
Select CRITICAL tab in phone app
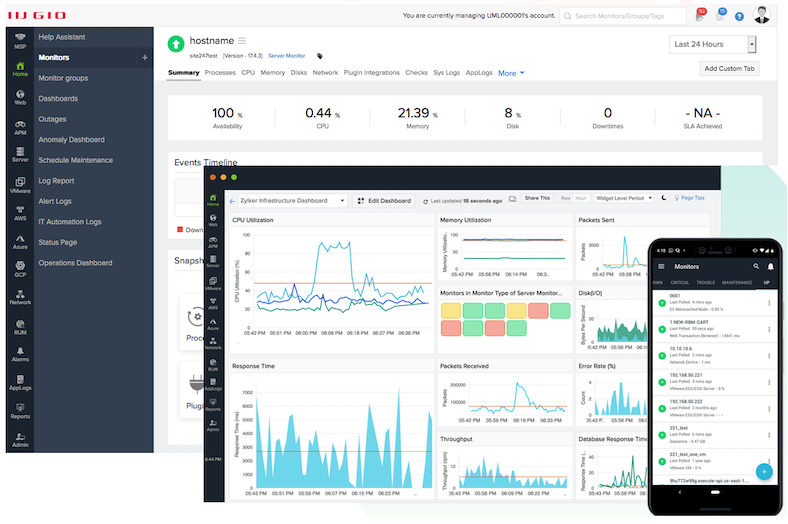pos(679,283)
